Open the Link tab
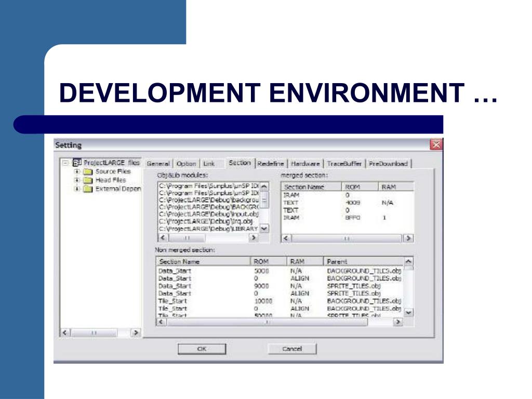The height and width of the screenshot is (399, 532). (209, 164)
